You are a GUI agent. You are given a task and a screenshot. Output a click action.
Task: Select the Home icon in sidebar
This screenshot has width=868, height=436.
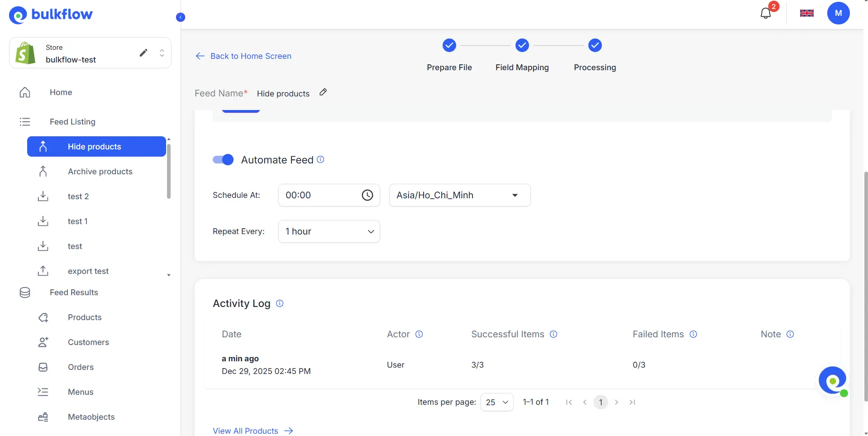click(24, 92)
